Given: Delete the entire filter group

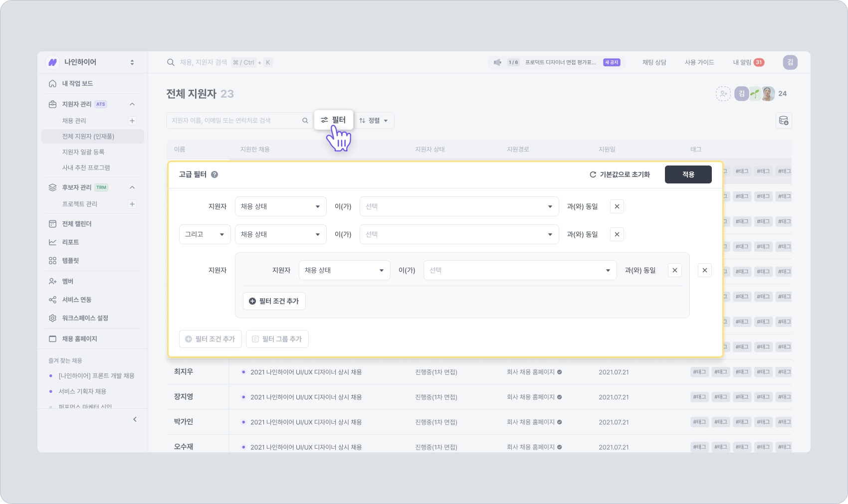Looking at the screenshot, I should coord(705,270).
